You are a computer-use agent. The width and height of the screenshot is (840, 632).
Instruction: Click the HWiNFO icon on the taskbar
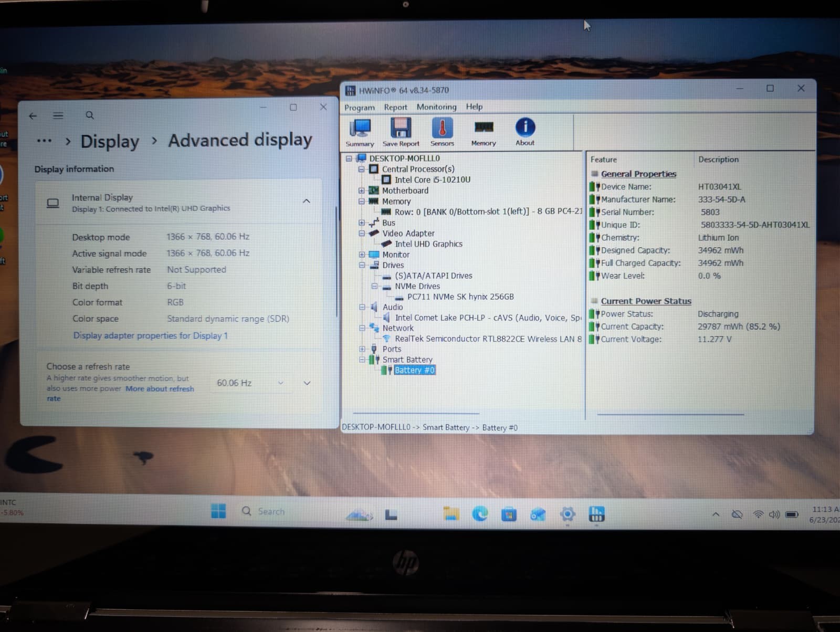coord(597,514)
